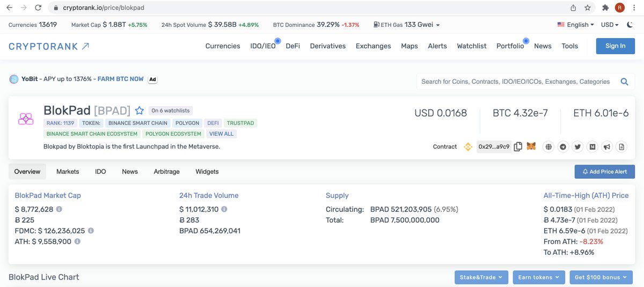Click the share icon in address bar
This screenshot has width=644, height=287.
pyautogui.click(x=573, y=8)
